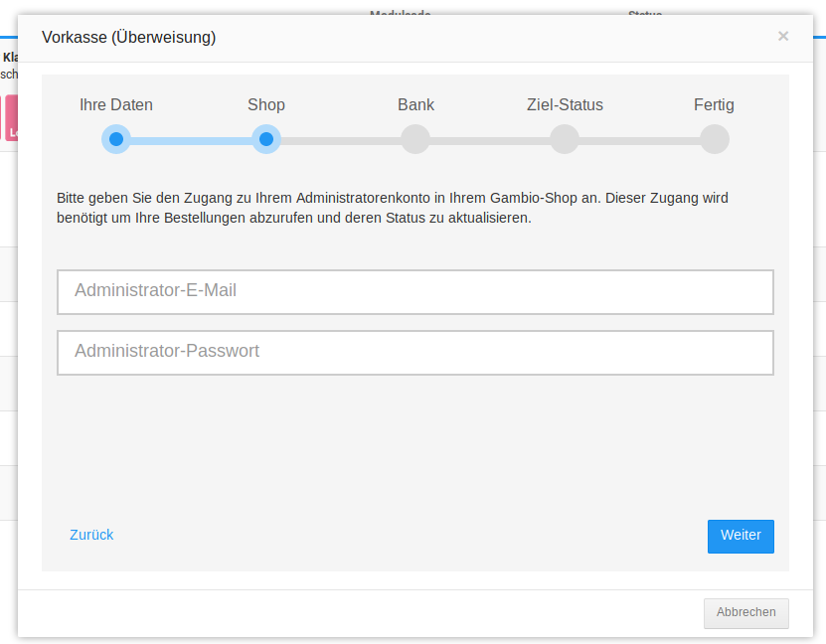Click the 'Shop' step label

265,105
